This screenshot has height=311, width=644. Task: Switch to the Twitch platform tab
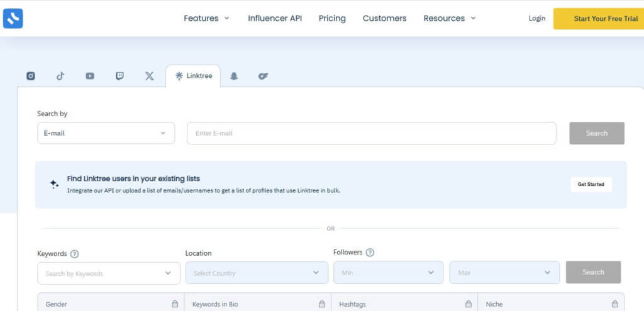click(119, 76)
